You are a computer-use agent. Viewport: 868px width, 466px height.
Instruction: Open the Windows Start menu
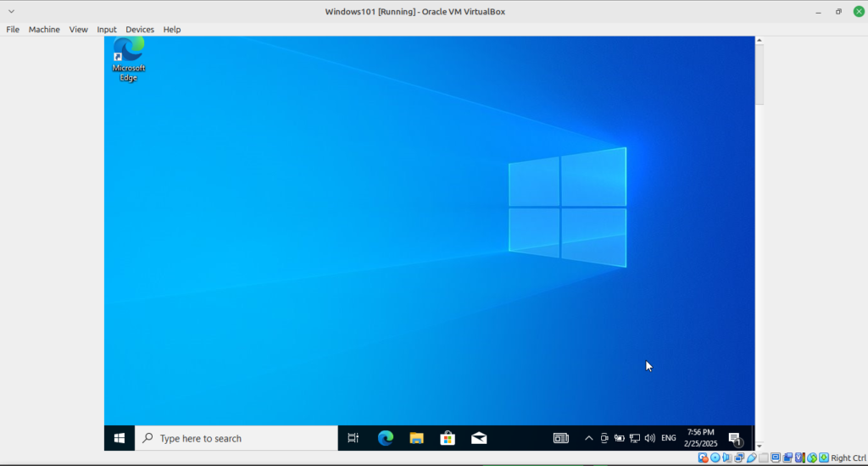click(119, 438)
